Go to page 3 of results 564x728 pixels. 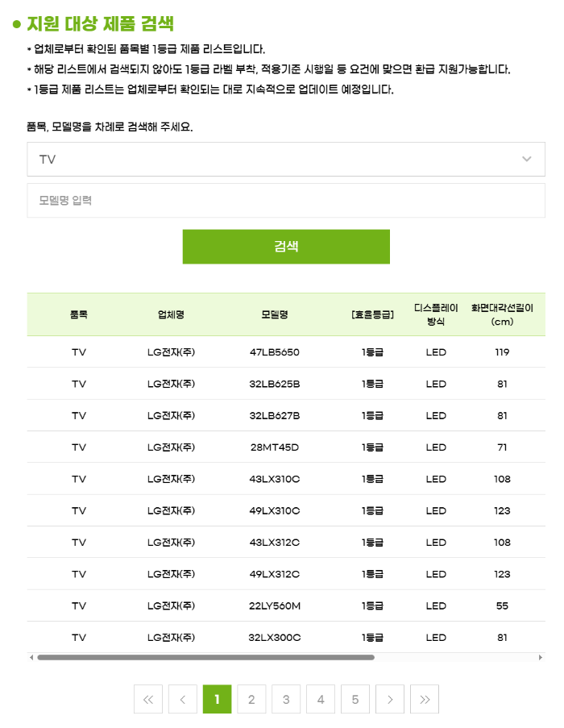286,699
